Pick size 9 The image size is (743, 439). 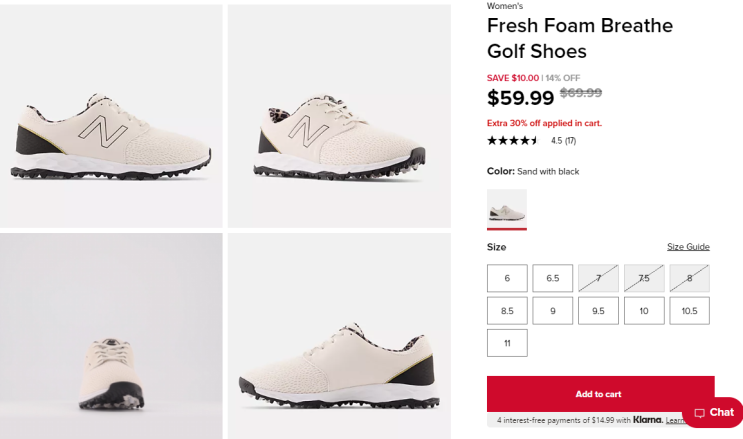tap(553, 311)
